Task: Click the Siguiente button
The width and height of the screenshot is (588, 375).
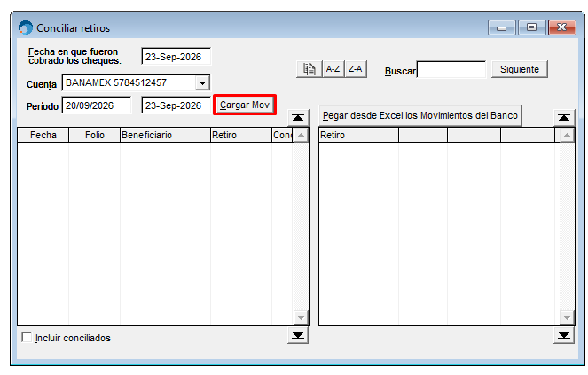Action: coord(520,69)
